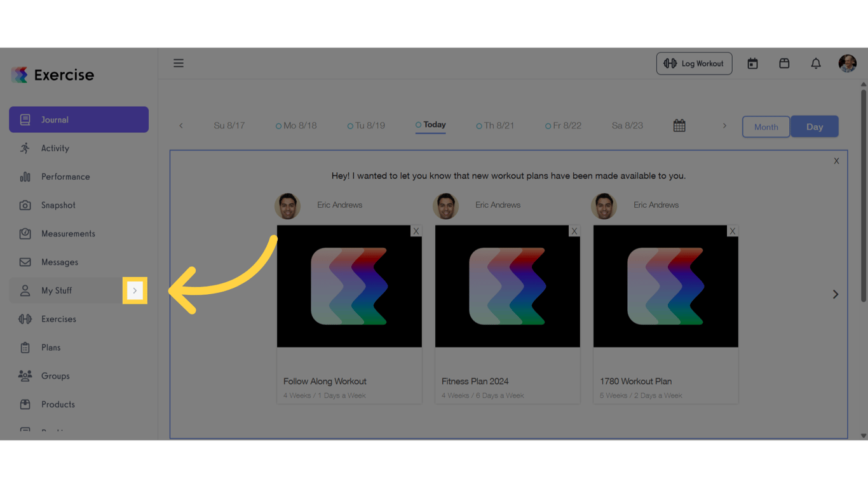Switch to Month view
The image size is (868, 488).
coord(766,126)
